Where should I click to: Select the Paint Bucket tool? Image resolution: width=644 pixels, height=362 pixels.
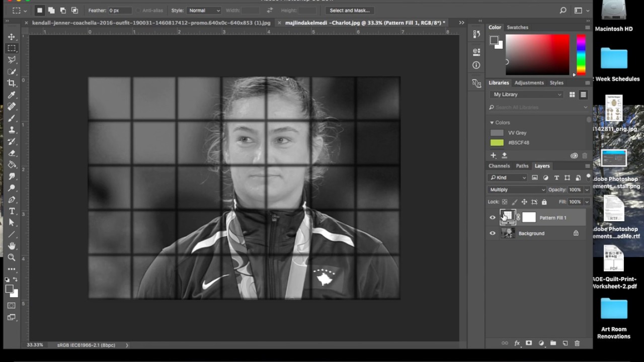click(12, 164)
